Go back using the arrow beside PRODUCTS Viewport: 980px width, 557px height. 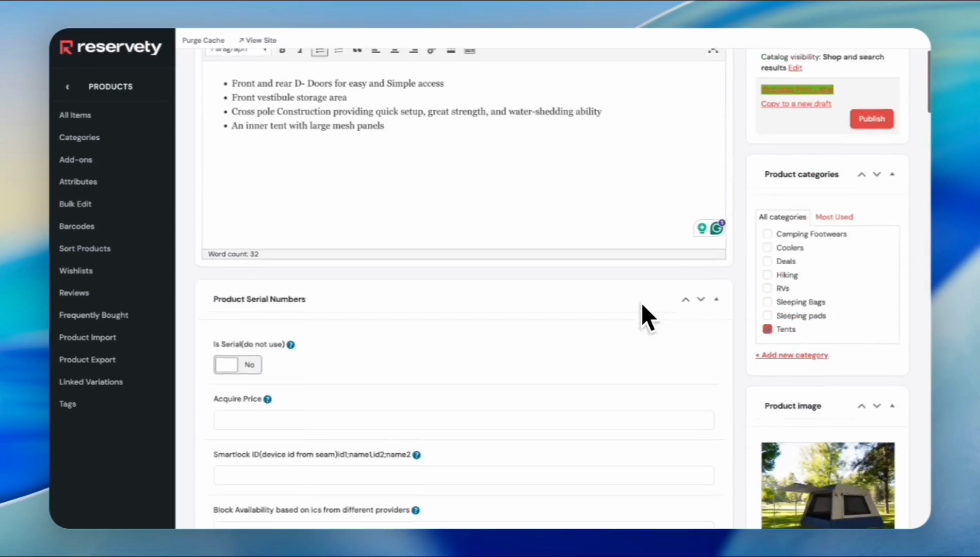click(x=68, y=87)
